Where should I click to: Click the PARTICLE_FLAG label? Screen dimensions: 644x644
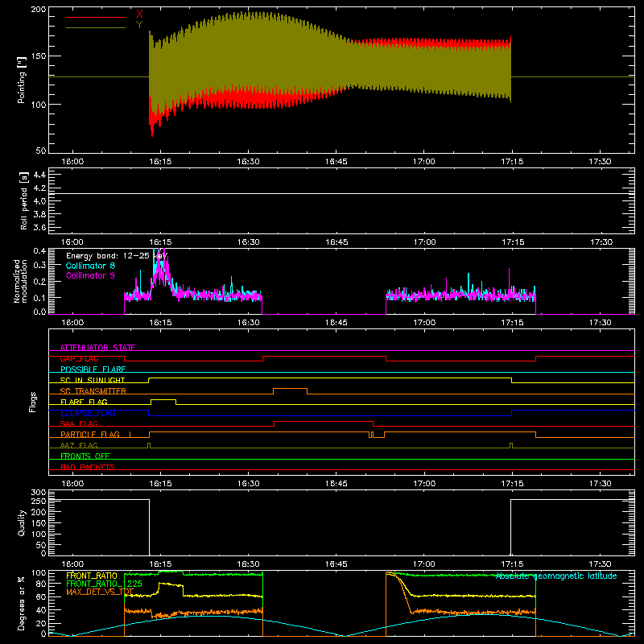90,434
